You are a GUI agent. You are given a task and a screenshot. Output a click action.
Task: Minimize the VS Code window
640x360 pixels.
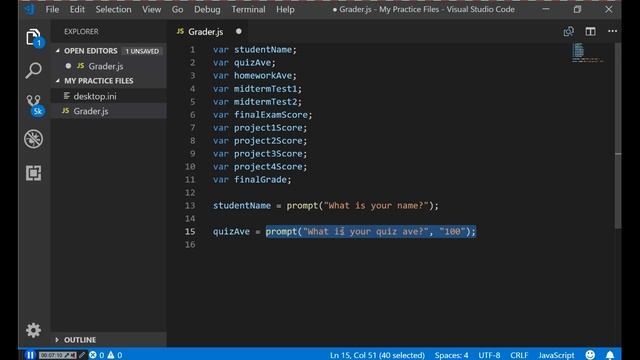click(546, 9)
